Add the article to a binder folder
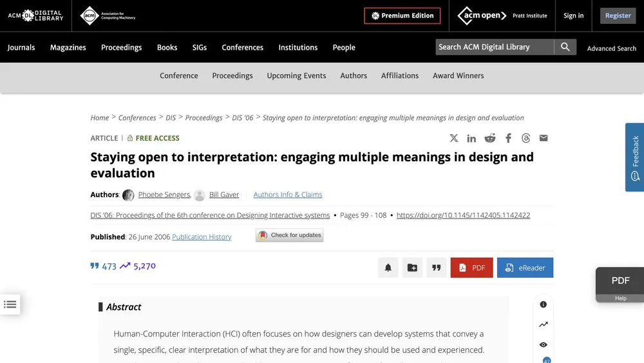Viewport: 644px width, 363px height. click(x=412, y=268)
